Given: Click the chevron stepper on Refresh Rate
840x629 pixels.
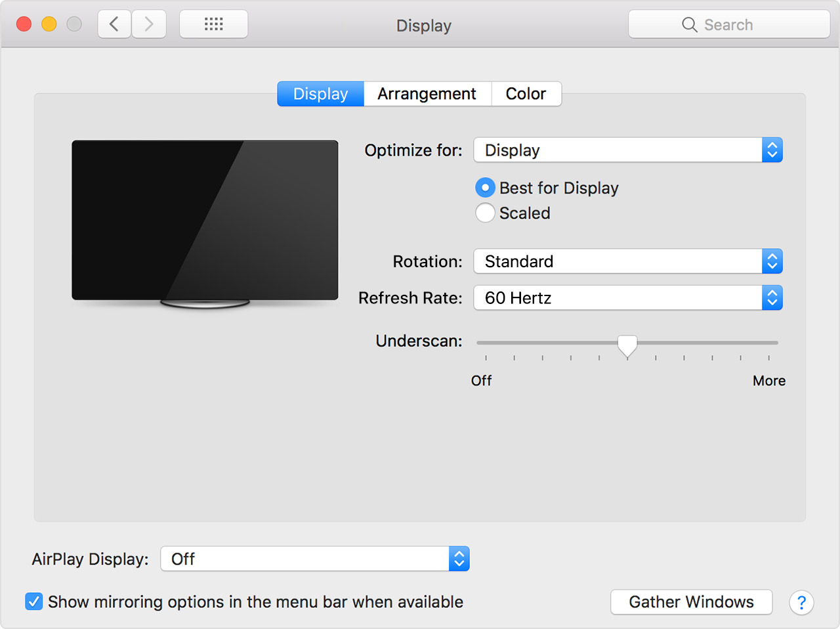Looking at the screenshot, I should (x=772, y=297).
